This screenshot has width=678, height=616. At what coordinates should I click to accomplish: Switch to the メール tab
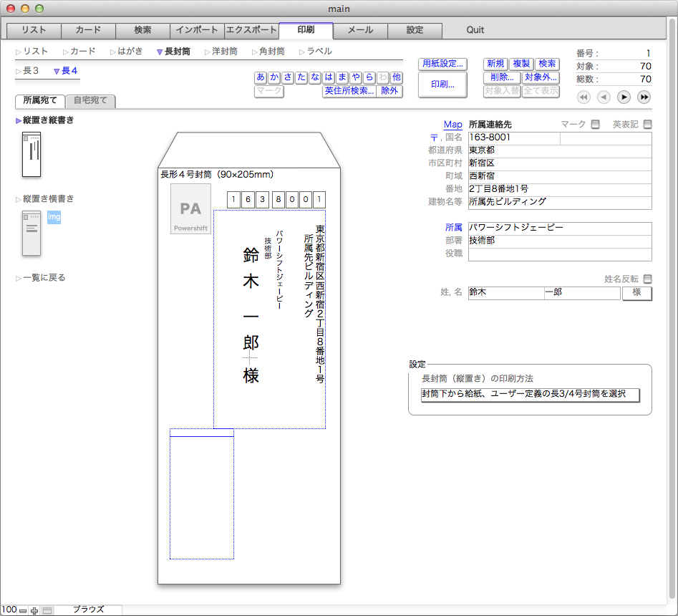360,30
